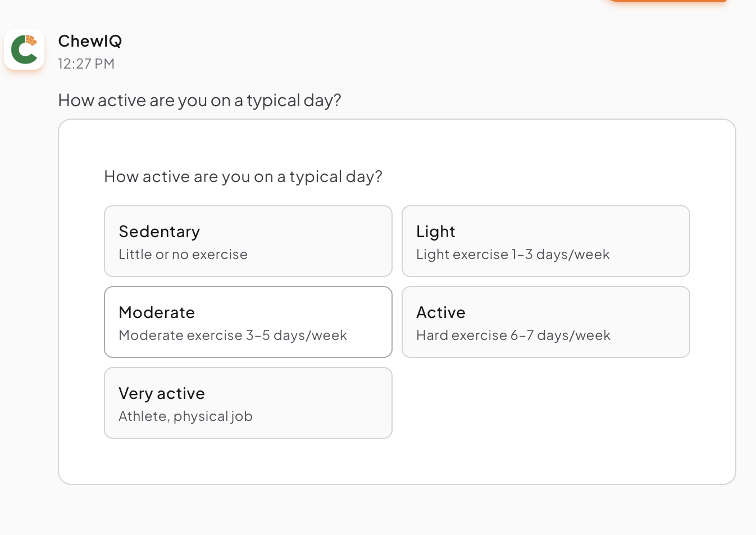756x535 pixels.
Task: Pick the Very active athlete option
Action: pos(248,402)
